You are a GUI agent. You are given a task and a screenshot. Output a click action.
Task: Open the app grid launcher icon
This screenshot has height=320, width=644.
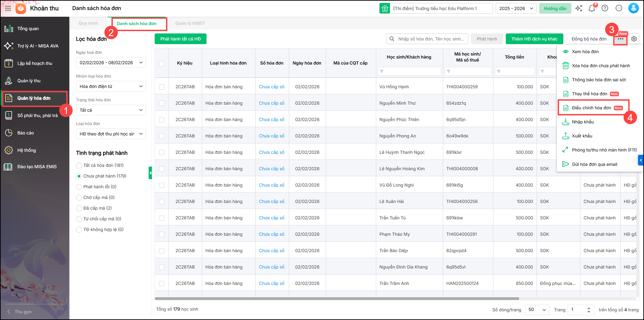coord(8,8)
